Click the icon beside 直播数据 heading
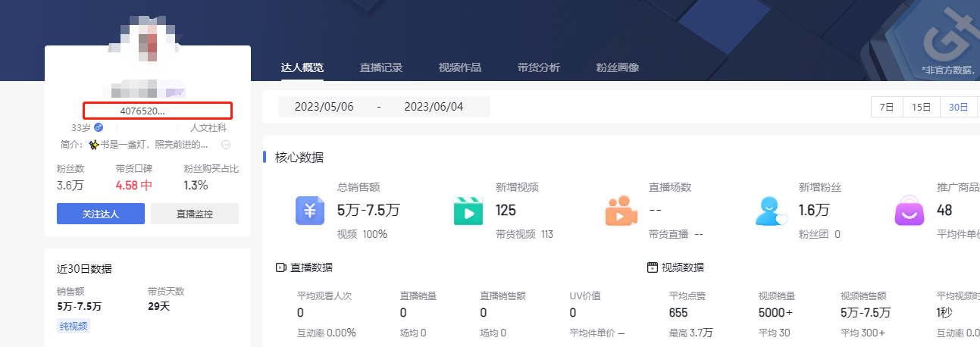This screenshot has height=347, width=980. pos(280,267)
